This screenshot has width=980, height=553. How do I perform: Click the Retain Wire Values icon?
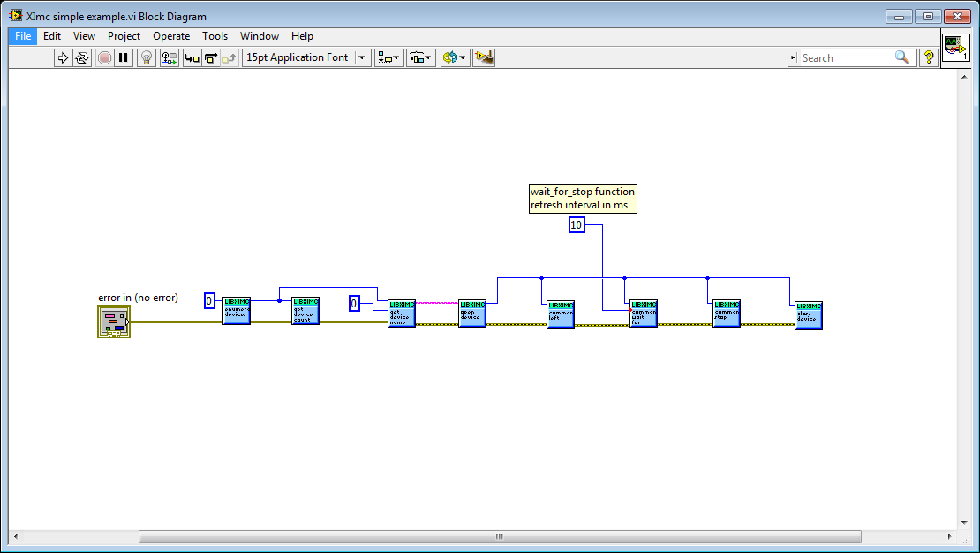(168, 57)
